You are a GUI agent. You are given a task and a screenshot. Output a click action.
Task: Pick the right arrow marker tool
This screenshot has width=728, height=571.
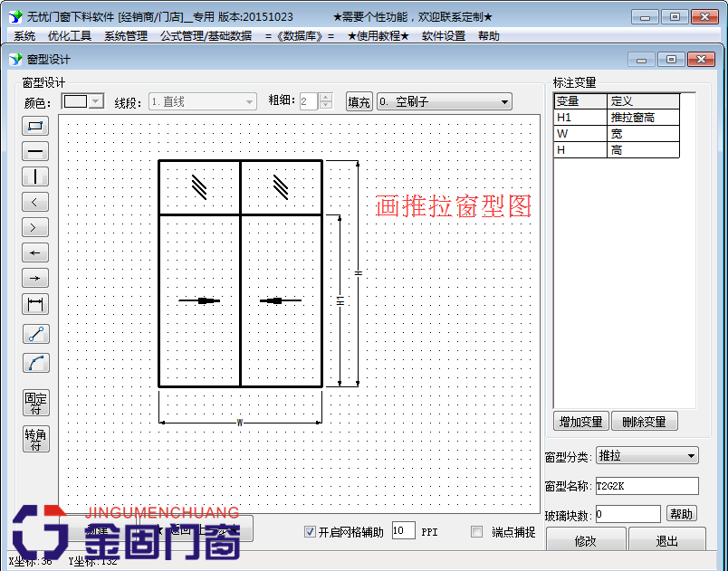(35, 278)
